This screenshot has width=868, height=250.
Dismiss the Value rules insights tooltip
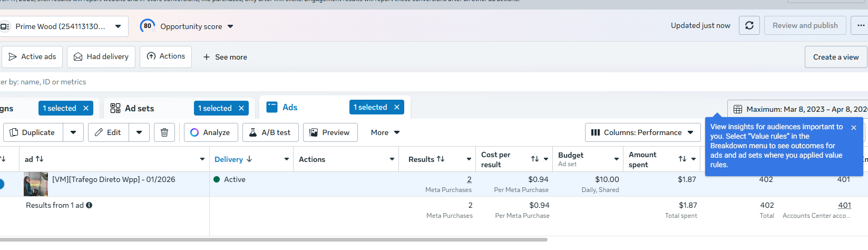tap(854, 128)
